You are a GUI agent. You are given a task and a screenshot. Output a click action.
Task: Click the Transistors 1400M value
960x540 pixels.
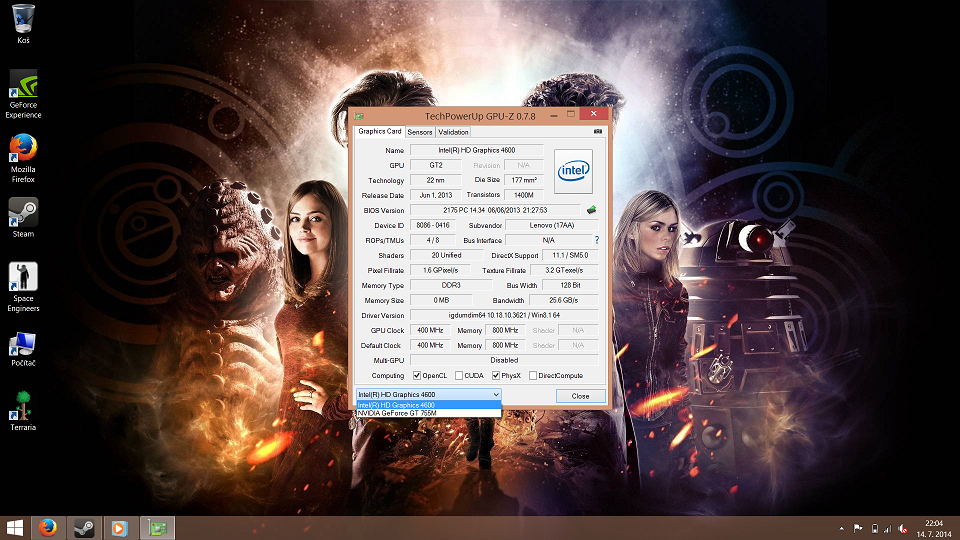pyautogui.click(x=523, y=195)
